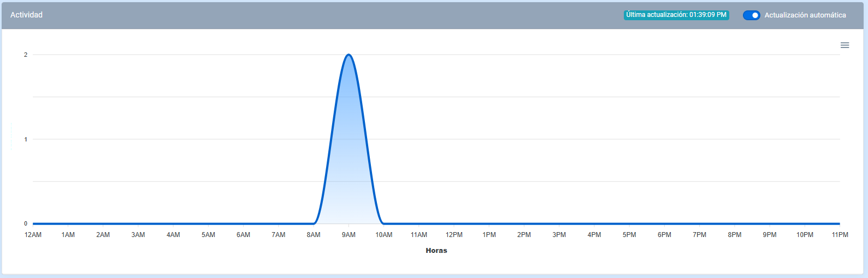The image size is (868, 278).
Task: Open the chart hamburger menu
Action: tap(845, 45)
